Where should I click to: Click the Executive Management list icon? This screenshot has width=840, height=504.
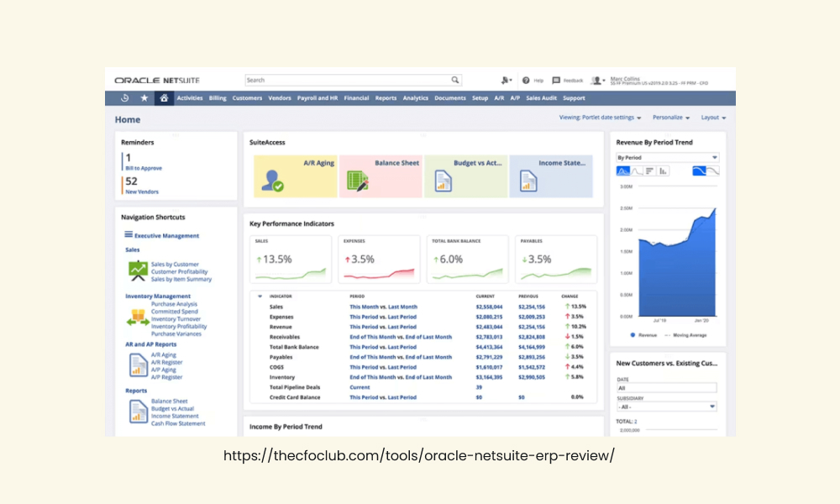tap(129, 234)
